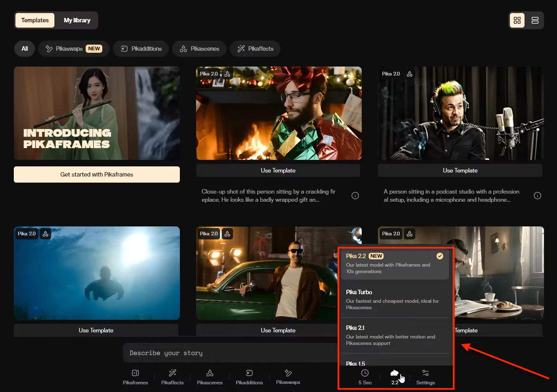Click the checkmark on Pika 2.2
557x392 pixels.
click(440, 256)
